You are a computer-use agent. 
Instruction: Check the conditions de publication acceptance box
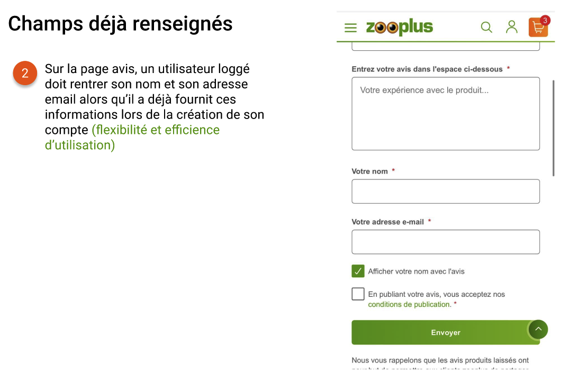358,294
